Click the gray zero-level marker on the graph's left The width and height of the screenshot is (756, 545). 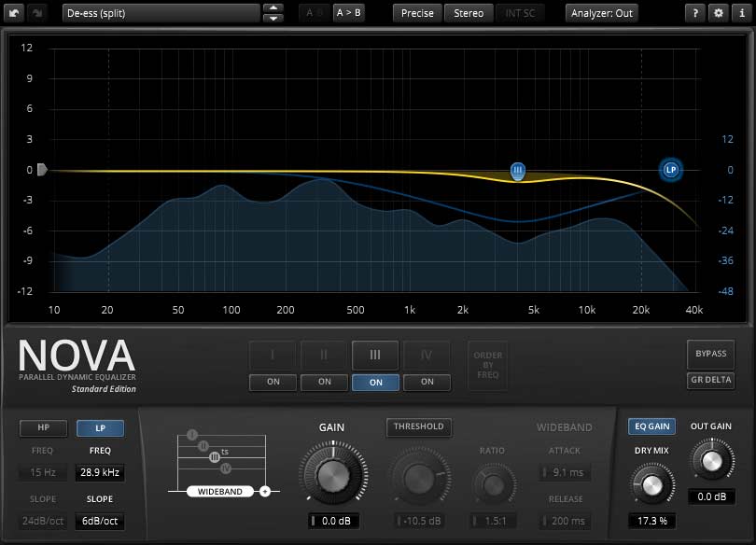click(x=42, y=170)
